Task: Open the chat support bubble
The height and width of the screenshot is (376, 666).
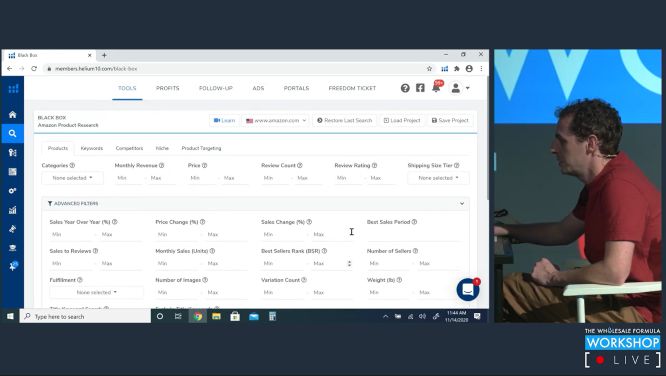Action: point(468,290)
